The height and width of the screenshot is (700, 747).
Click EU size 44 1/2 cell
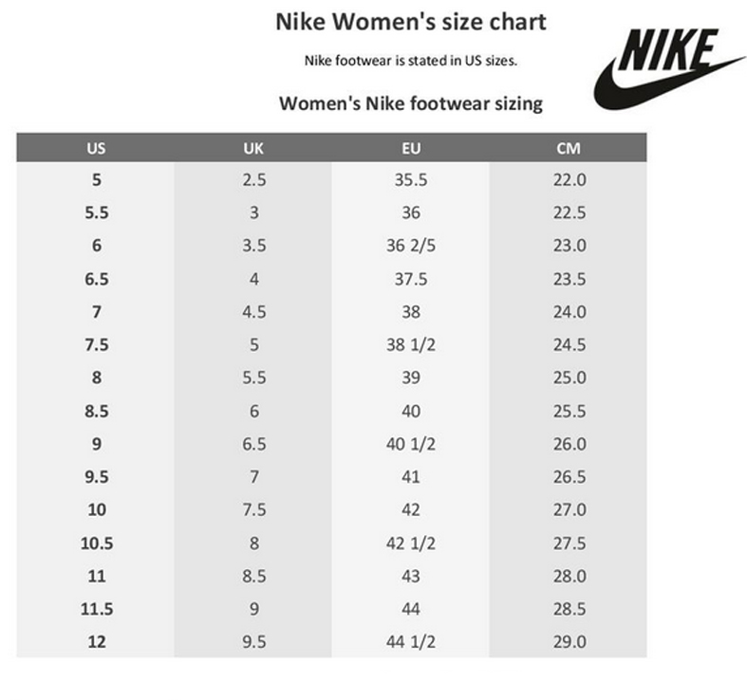point(411,641)
